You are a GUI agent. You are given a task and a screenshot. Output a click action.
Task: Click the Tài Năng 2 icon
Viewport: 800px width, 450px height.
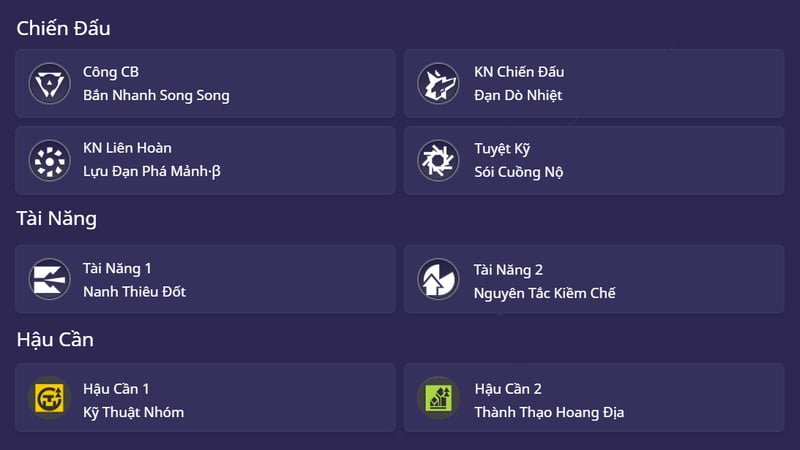point(437,280)
